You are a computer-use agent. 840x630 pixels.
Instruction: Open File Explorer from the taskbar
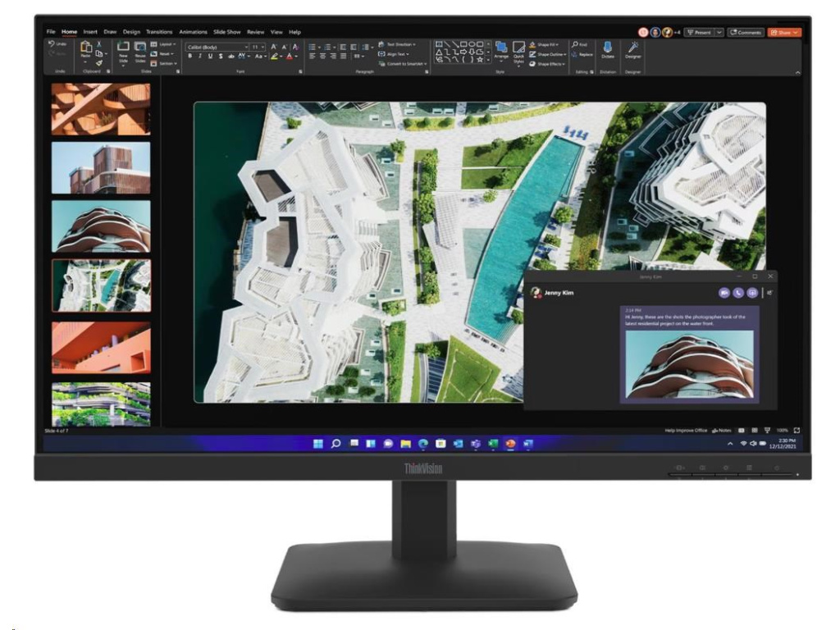[405, 444]
